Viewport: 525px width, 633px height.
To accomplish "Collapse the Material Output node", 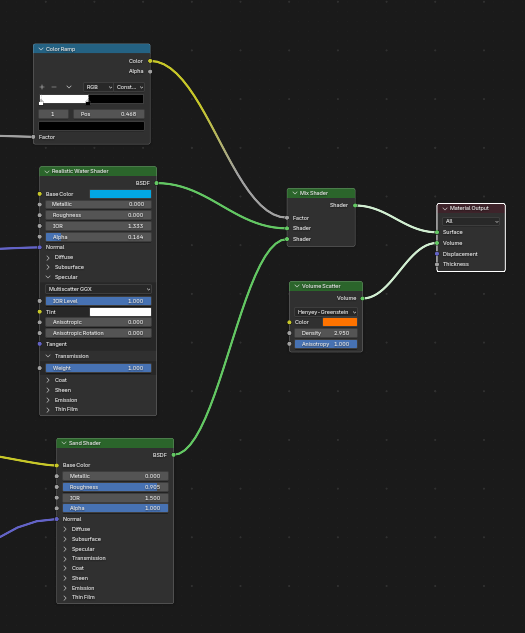I will click(x=445, y=208).
